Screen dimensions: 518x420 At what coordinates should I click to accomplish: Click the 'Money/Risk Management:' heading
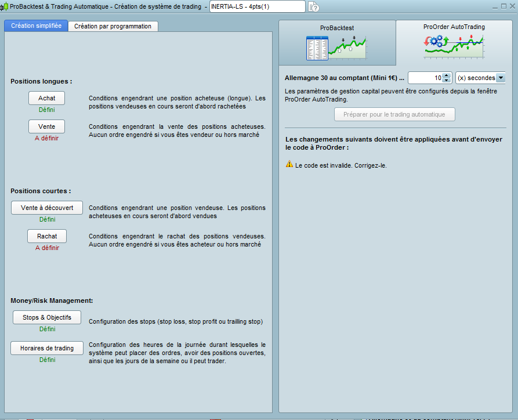coord(52,300)
